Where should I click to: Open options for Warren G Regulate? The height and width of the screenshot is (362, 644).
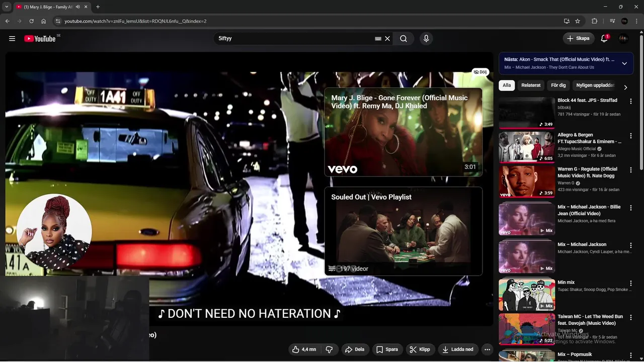pyautogui.click(x=630, y=170)
